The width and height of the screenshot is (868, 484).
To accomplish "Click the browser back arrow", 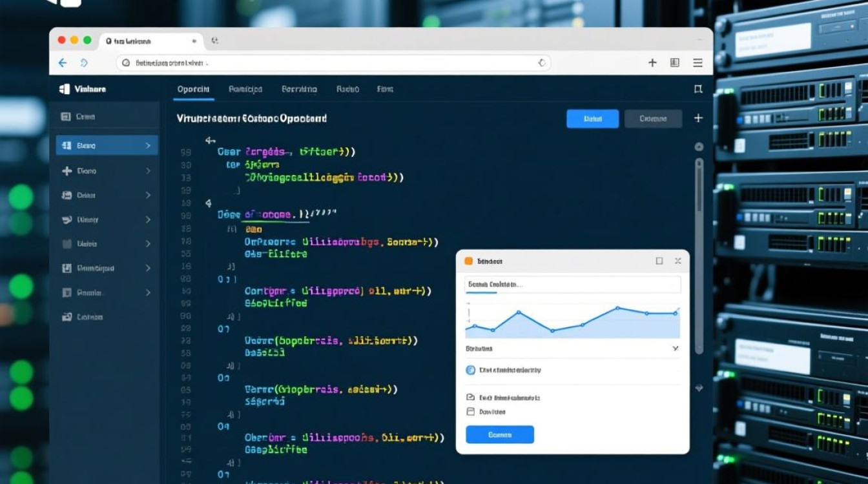I will point(63,63).
